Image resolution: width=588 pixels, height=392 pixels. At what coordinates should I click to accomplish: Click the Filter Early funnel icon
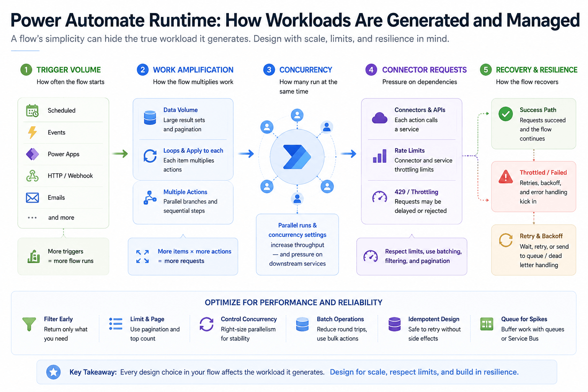(29, 324)
